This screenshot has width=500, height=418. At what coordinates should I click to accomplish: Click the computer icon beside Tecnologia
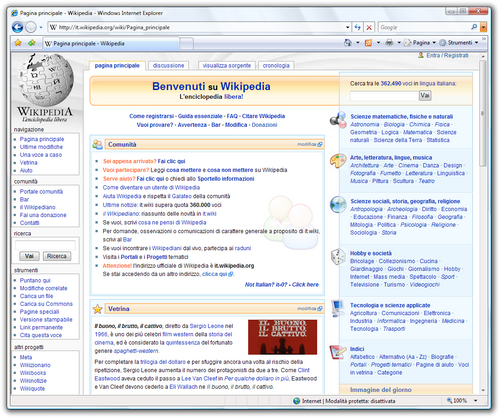338,309
